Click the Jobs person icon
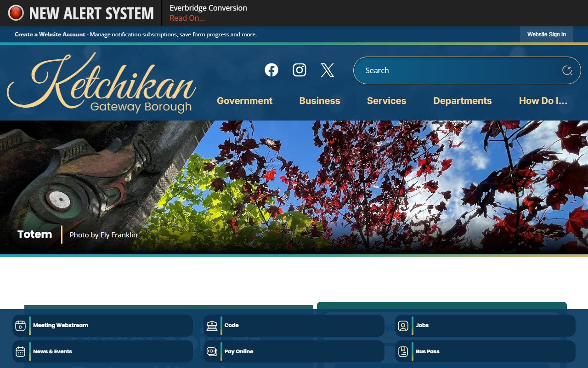The image size is (588, 368). point(403,326)
